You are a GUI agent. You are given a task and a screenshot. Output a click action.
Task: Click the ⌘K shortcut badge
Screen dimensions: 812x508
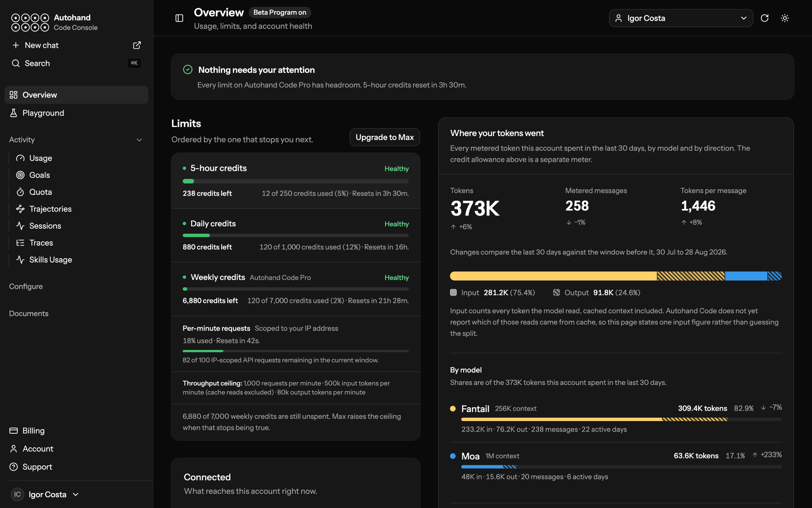(x=134, y=63)
